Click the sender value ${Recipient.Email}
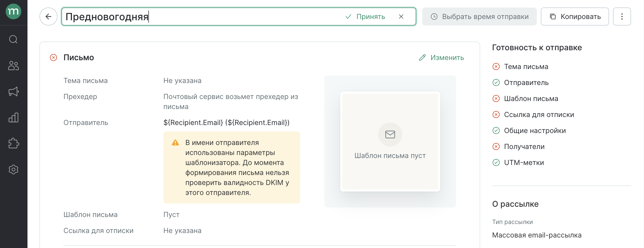Viewport: 644px width, 248px height. (x=226, y=122)
